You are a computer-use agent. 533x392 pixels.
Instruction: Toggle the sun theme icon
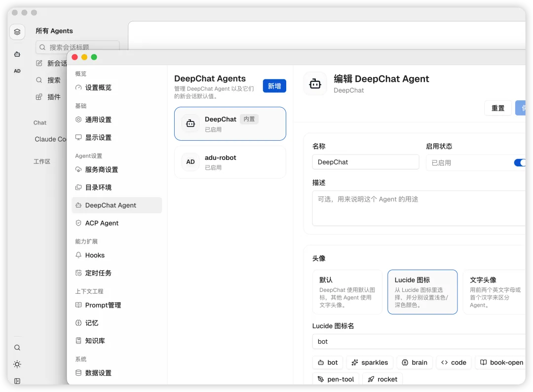pos(17,364)
